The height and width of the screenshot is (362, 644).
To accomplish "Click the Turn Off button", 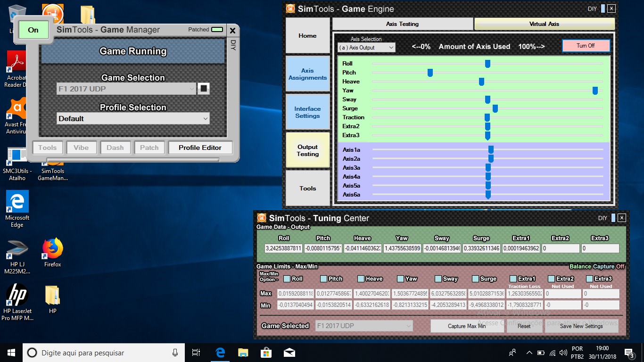I will (586, 46).
